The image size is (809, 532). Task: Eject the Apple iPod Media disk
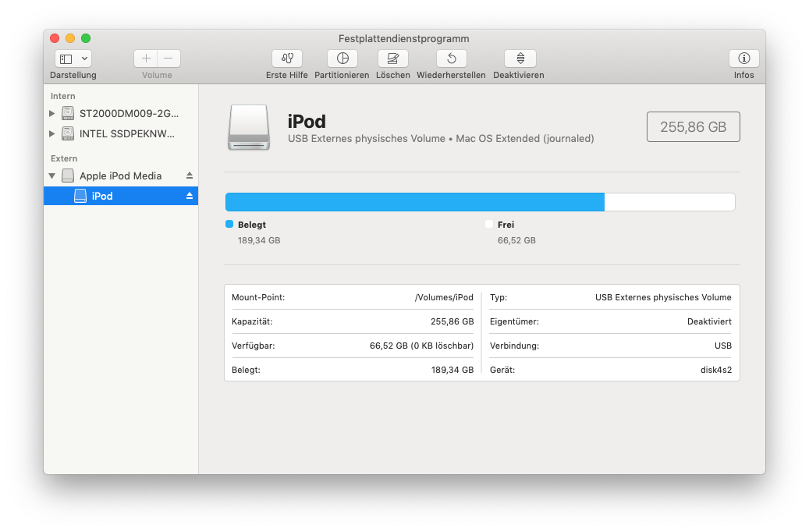pos(190,176)
